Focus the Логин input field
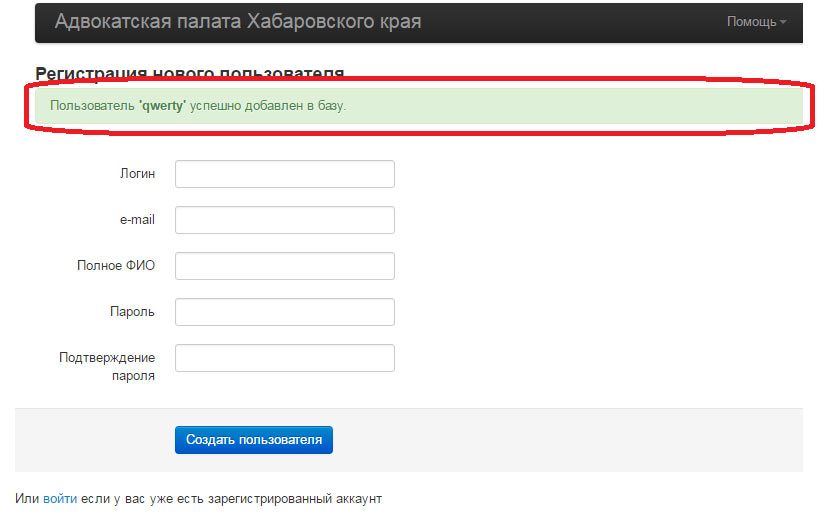Image resolution: width=832 pixels, height=520 pixels. (x=285, y=174)
